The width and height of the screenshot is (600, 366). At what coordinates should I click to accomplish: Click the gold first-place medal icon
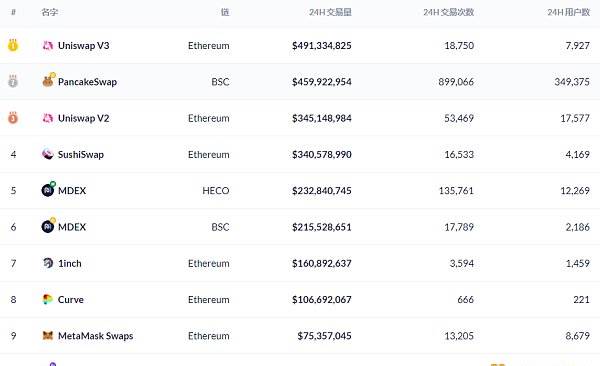[x=13, y=45]
